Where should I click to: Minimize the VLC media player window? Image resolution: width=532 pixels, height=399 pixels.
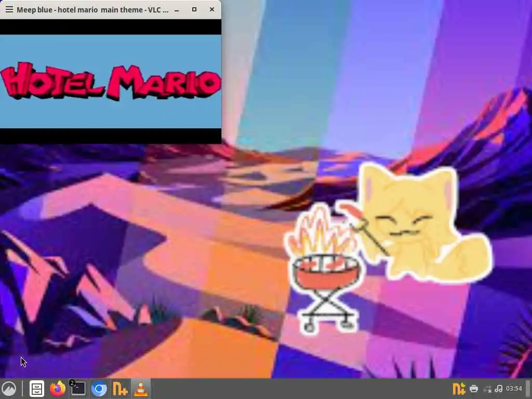[177, 10]
